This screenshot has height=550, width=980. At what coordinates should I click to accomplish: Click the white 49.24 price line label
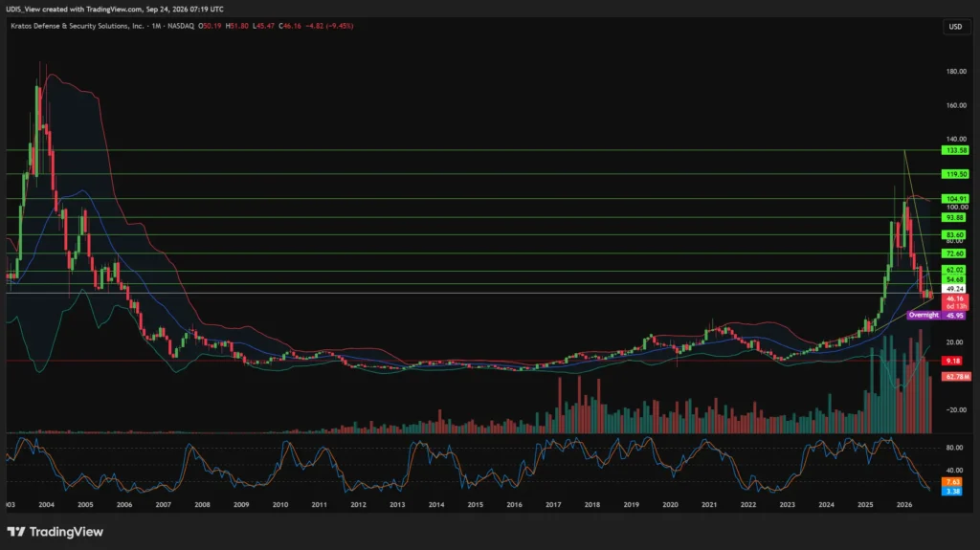tap(954, 289)
